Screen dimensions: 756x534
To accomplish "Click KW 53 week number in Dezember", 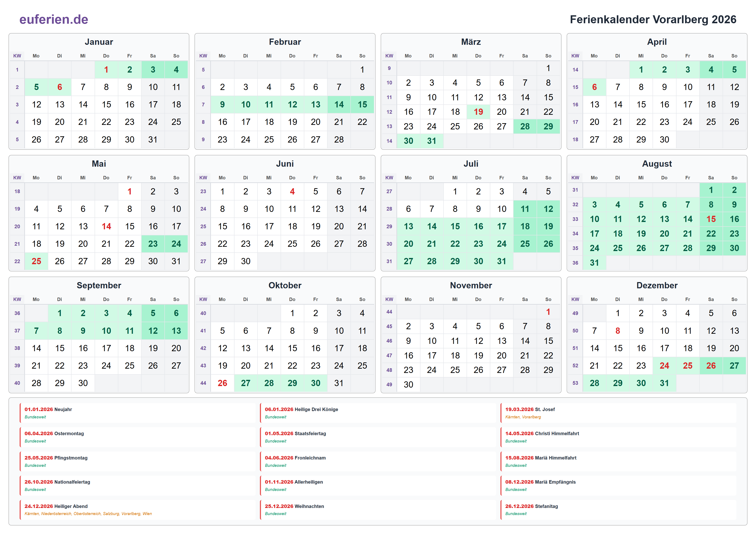I will tap(575, 383).
